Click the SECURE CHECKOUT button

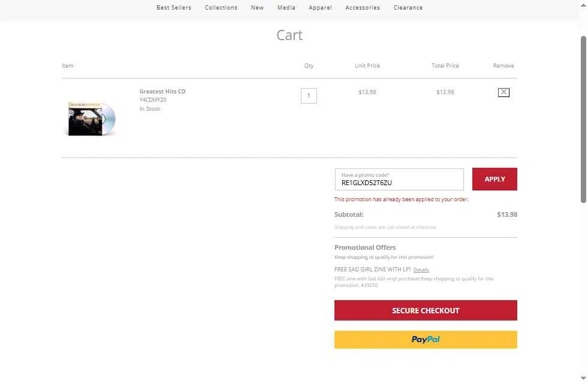(x=426, y=310)
